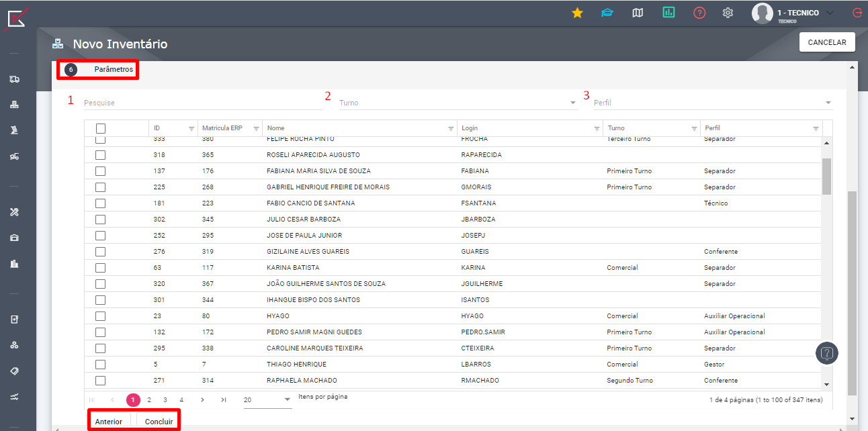Toggle the select-all header checkbox
Viewport: 868px width, 431px height.
coord(101,128)
